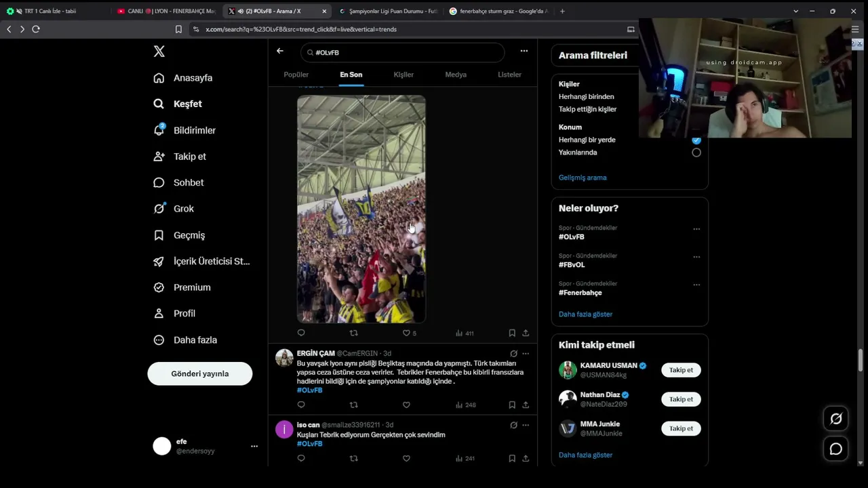Screen dimensions: 868x488
Task: Open Grok from the left sidebar
Action: [x=174, y=209]
